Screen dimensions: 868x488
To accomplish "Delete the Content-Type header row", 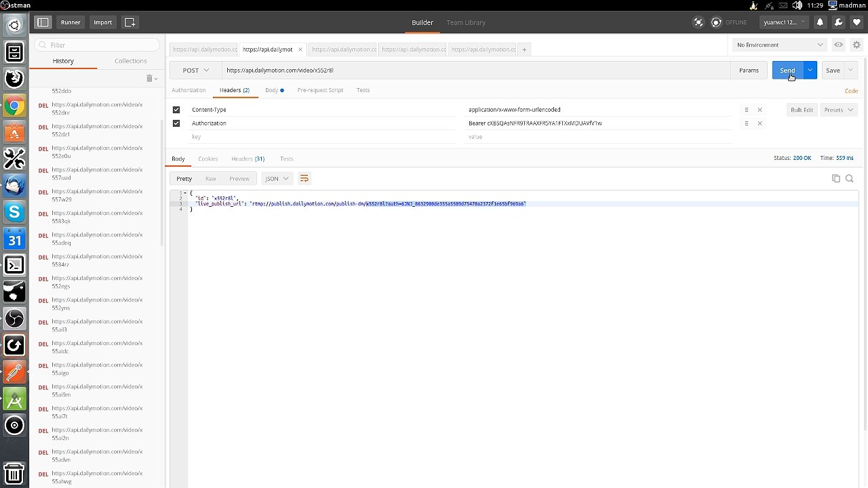I will pyautogui.click(x=759, y=110).
